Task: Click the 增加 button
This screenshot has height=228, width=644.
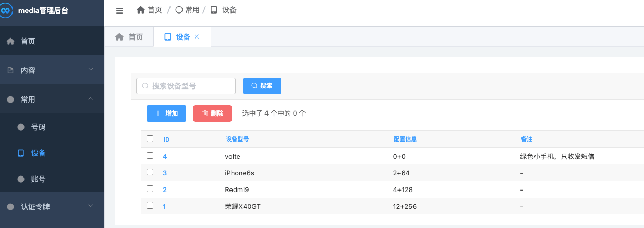Action: 166,113
